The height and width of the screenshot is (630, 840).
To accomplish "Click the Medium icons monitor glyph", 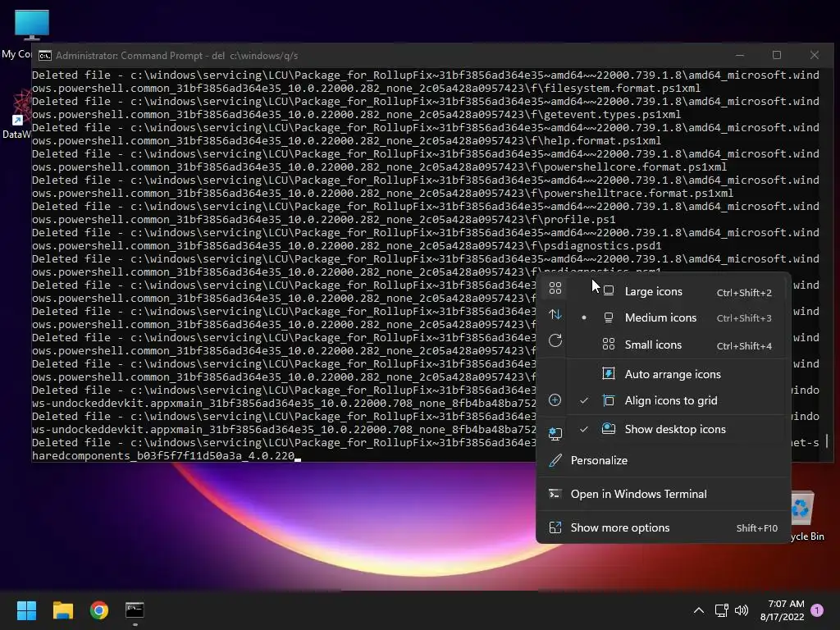I will pos(609,317).
